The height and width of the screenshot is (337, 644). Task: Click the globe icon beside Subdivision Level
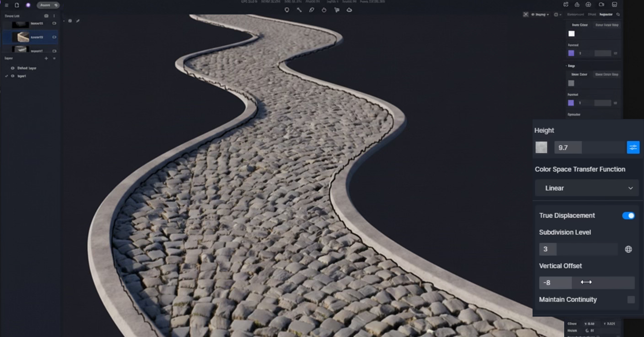[628, 249]
